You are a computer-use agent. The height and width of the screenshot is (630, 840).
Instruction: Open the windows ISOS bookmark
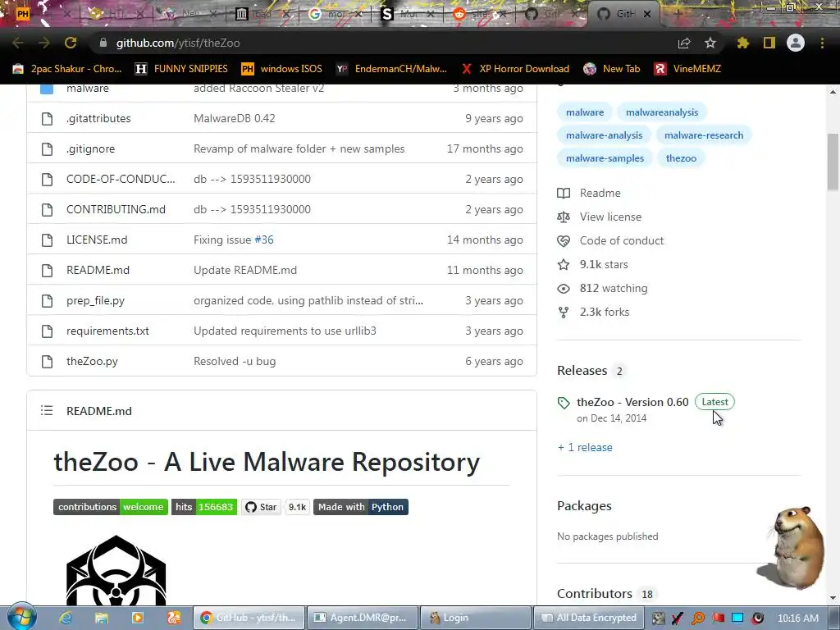click(x=282, y=69)
